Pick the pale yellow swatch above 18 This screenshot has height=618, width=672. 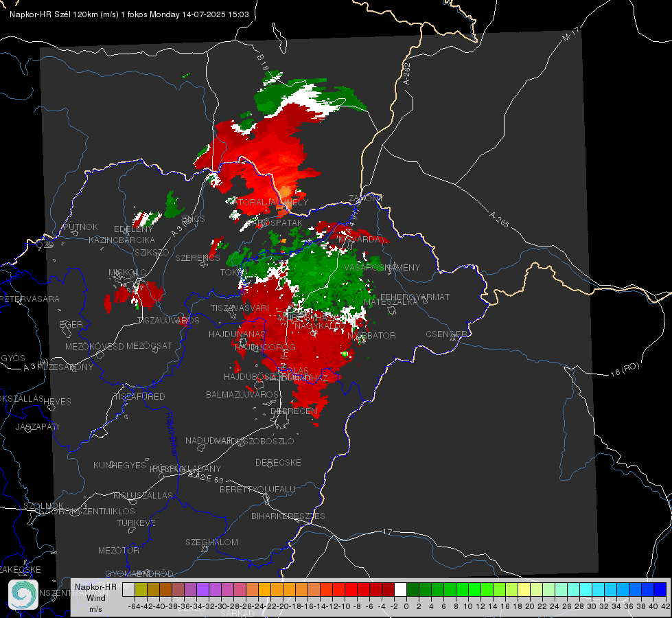pyautogui.click(x=524, y=590)
